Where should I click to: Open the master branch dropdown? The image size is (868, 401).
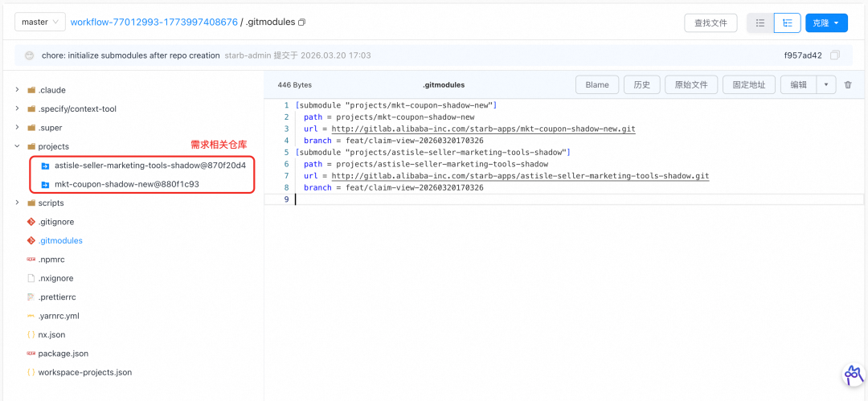39,23
